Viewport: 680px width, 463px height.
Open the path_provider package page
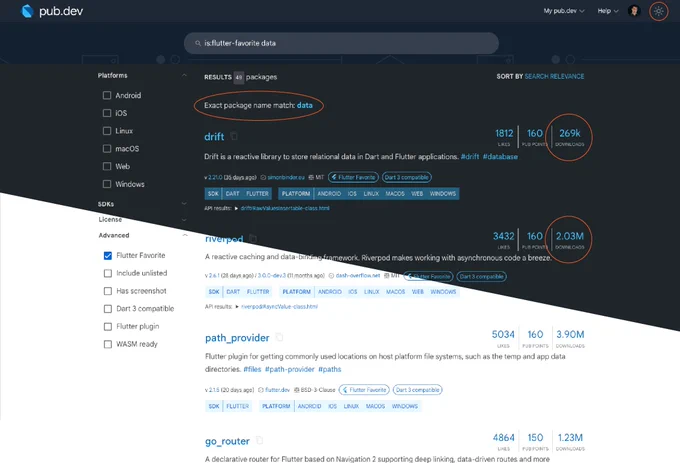[x=237, y=338]
